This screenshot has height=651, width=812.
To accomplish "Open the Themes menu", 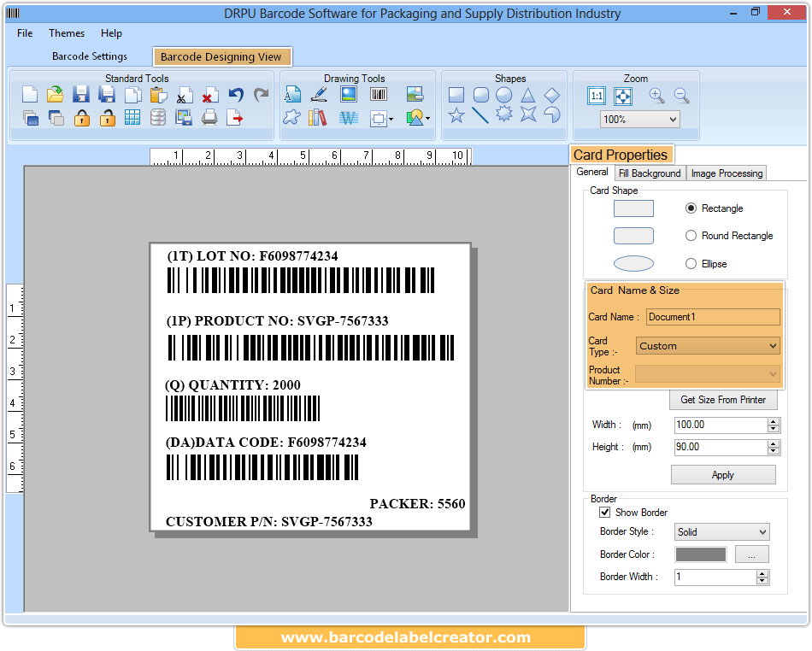I will 67,33.
